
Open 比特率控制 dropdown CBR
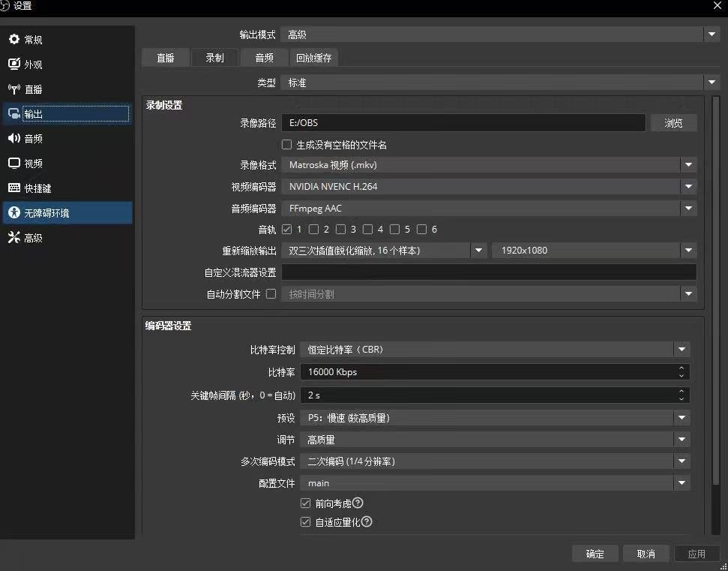tap(495, 350)
